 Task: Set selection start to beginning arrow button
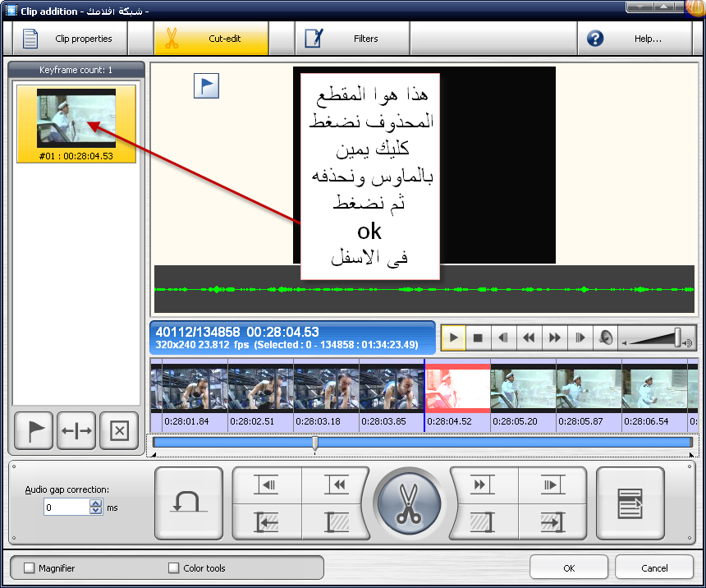point(268,522)
